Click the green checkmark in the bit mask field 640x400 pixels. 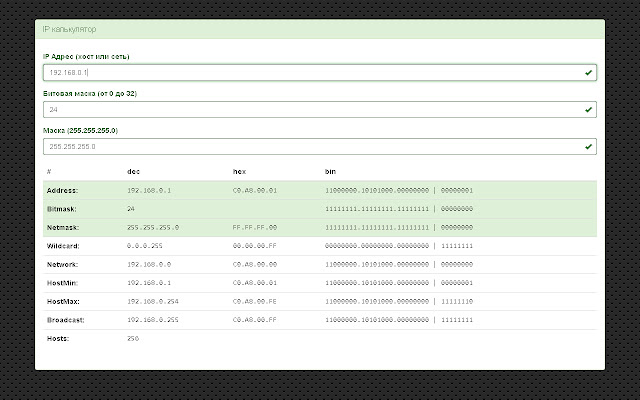coord(588,109)
